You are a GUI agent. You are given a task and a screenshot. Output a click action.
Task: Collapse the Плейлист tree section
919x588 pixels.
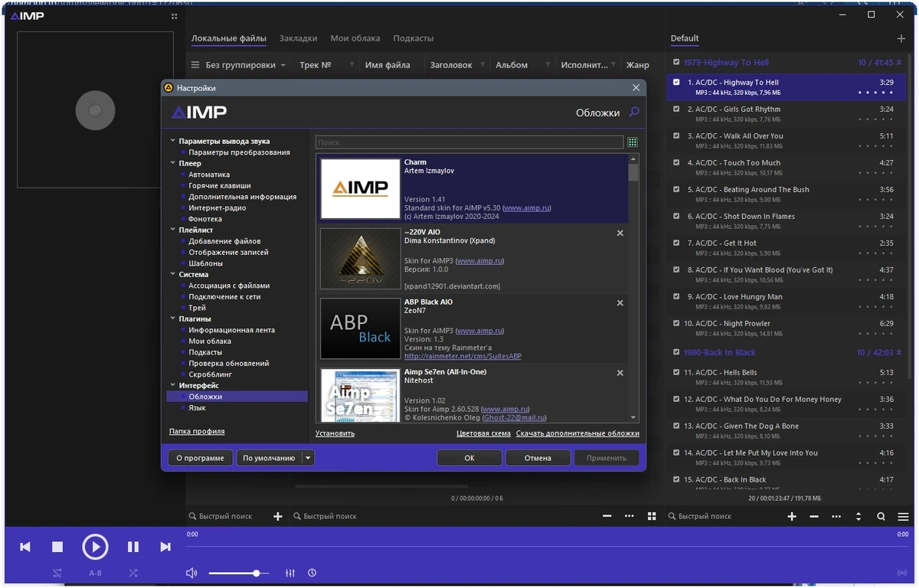172,230
